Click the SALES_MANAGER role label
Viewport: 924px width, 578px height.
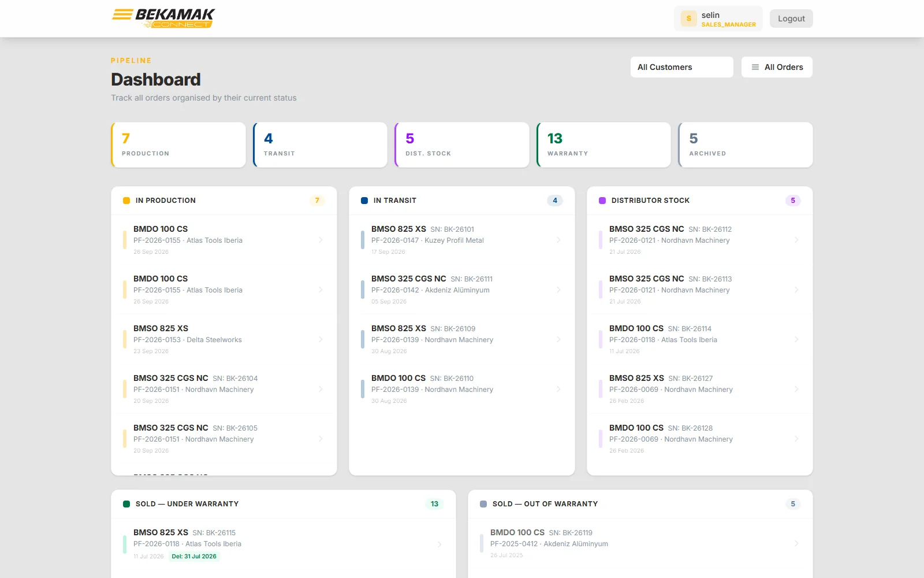[x=729, y=24]
